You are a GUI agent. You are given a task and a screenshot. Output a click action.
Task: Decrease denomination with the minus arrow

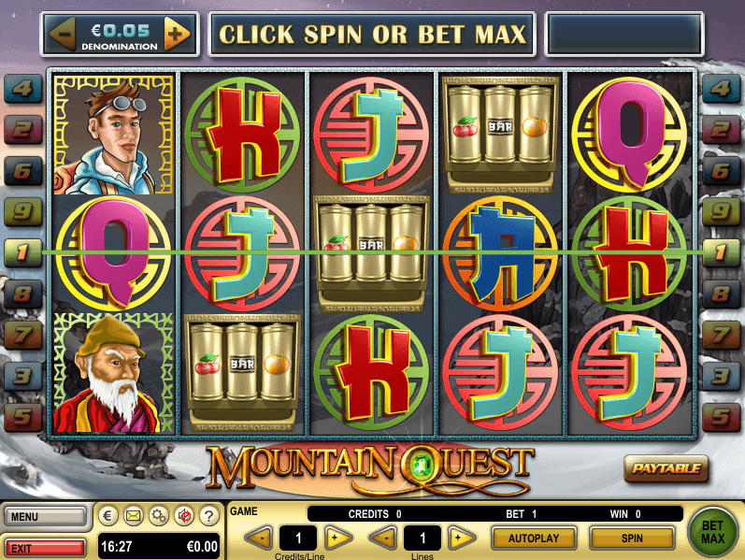click(x=64, y=34)
